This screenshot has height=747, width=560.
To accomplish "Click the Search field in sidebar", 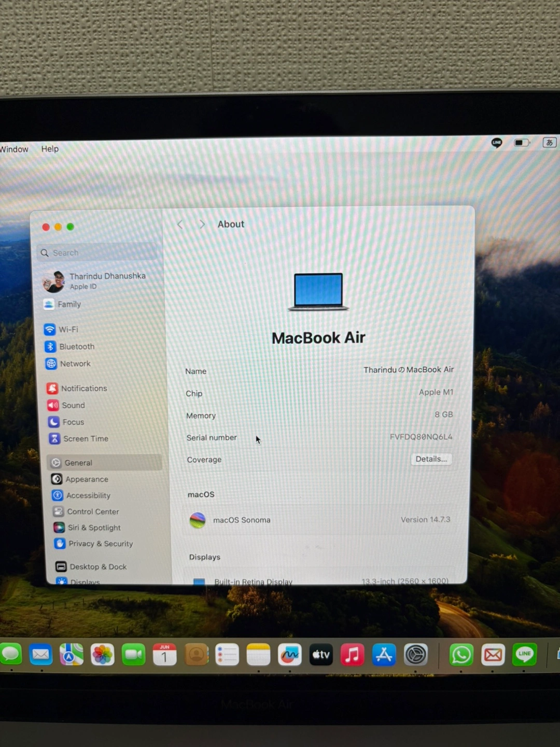I will [x=97, y=253].
